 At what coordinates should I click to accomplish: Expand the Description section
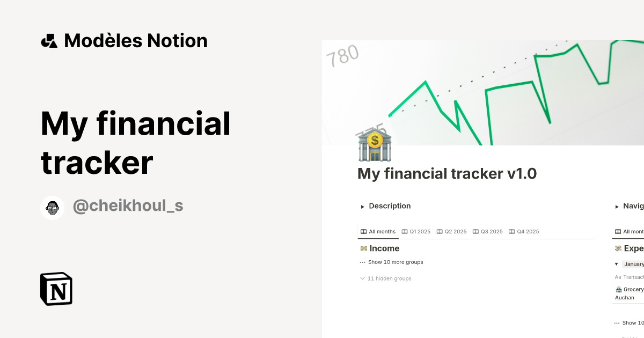click(363, 206)
